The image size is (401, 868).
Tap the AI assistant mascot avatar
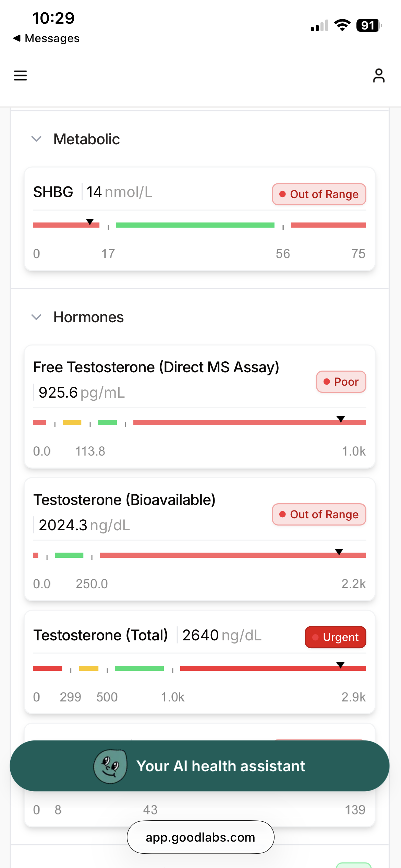pyautogui.click(x=110, y=766)
